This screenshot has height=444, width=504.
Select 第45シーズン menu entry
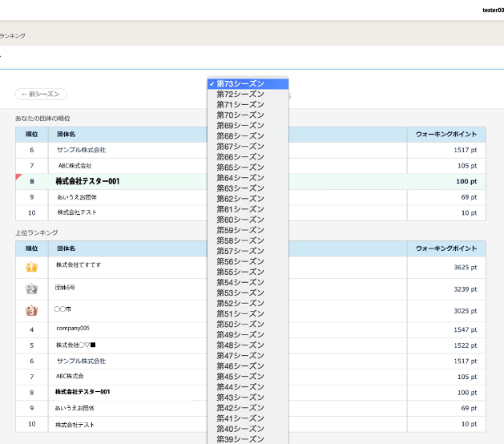[240, 377]
